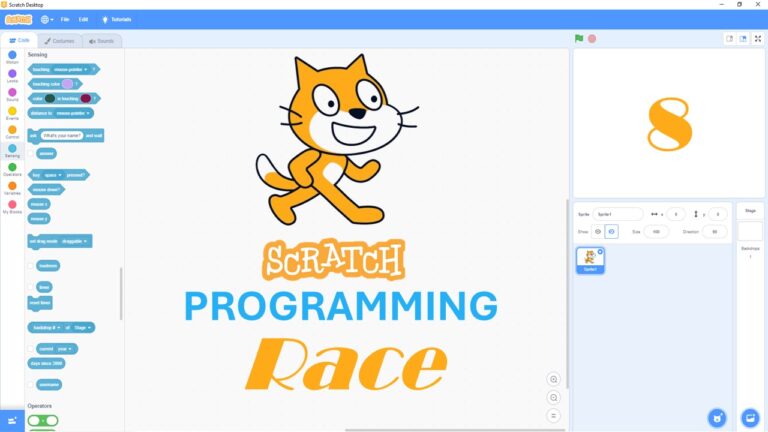The image size is (768, 432).
Task: Open the Choose a Backdrop button
Action: tap(750, 418)
